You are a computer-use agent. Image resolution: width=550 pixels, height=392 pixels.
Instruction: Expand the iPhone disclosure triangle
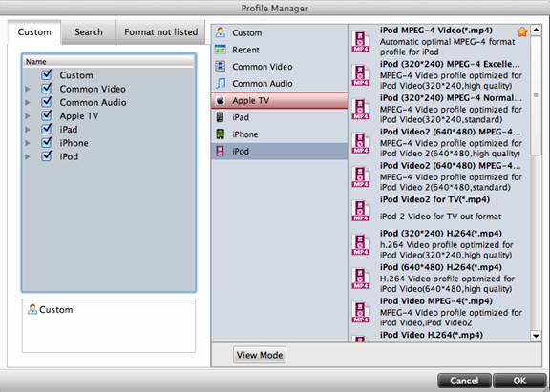28,143
